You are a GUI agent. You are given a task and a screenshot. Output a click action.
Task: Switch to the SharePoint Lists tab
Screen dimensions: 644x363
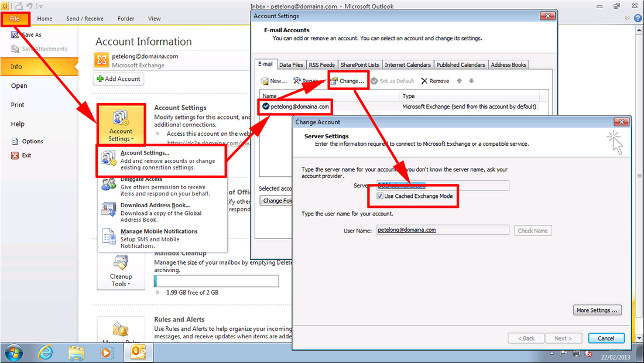click(x=360, y=65)
